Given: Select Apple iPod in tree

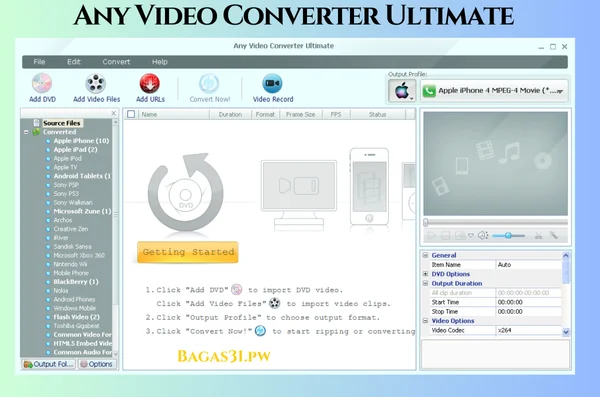Looking at the screenshot, I should [x=67, y=158].
